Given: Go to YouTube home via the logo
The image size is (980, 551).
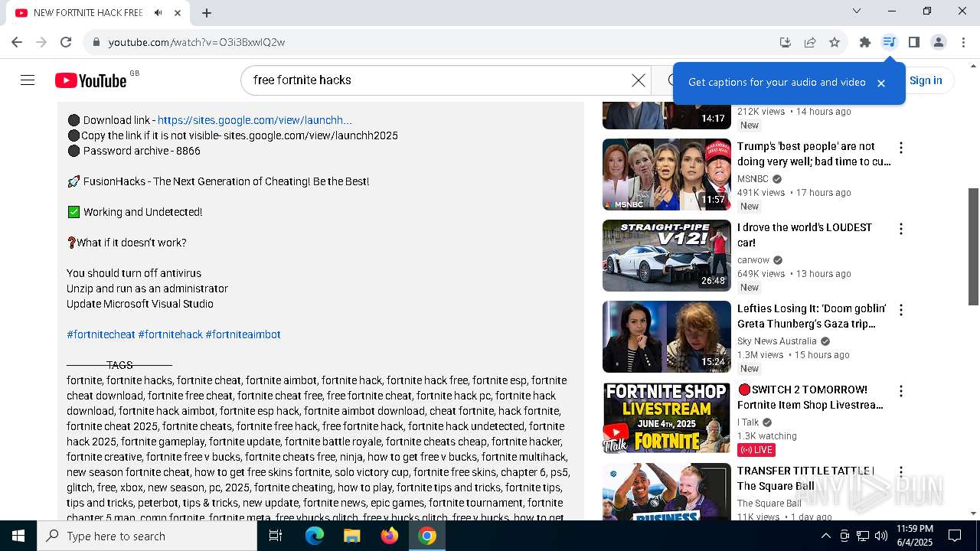Looking at the screenshot, I should point(90,80).
